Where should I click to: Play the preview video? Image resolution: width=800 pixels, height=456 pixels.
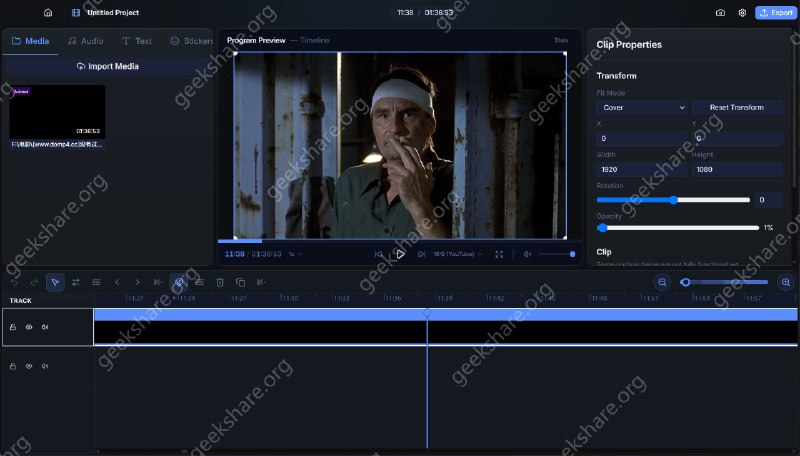(x=401, y=254)
